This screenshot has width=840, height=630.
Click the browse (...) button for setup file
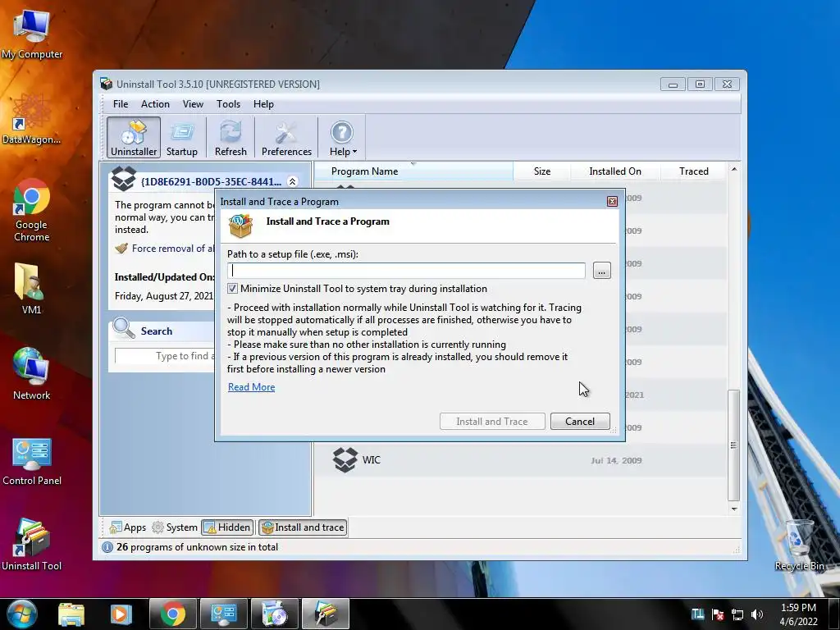[601, 271]
